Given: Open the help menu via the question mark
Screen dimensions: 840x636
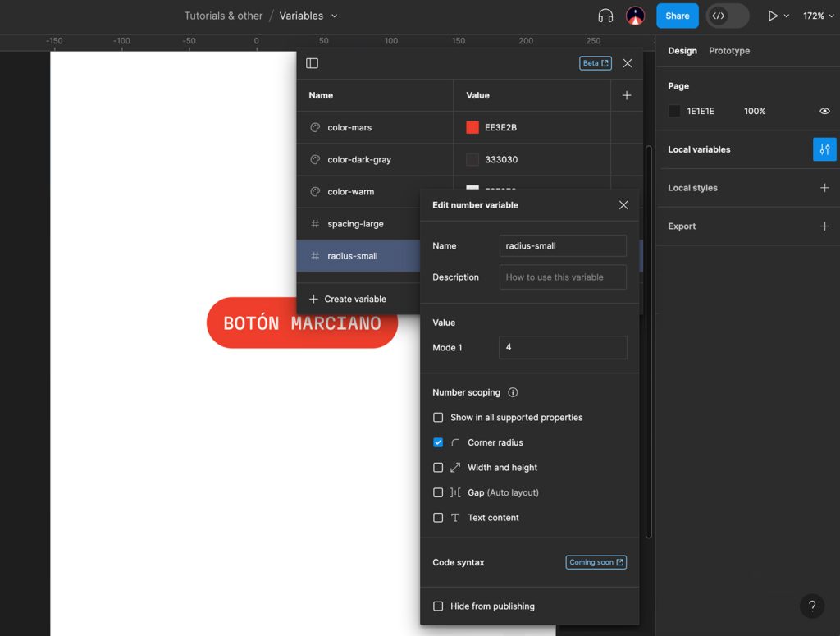Looking at the screenshot, I should [812, 606].
